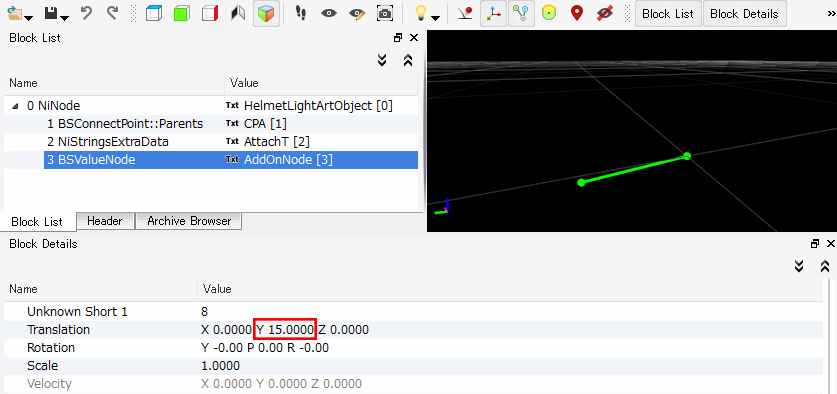
Task: Take a viewport screenshot with camera icon
Action: pos(385,13)
